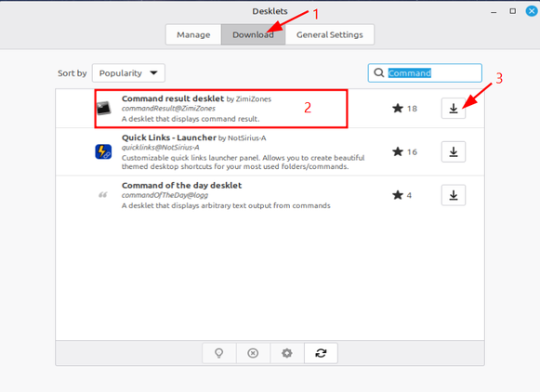
Task: Click the uninstall circle-x button in bottom toolbar
Action: (x=253, y=353)
